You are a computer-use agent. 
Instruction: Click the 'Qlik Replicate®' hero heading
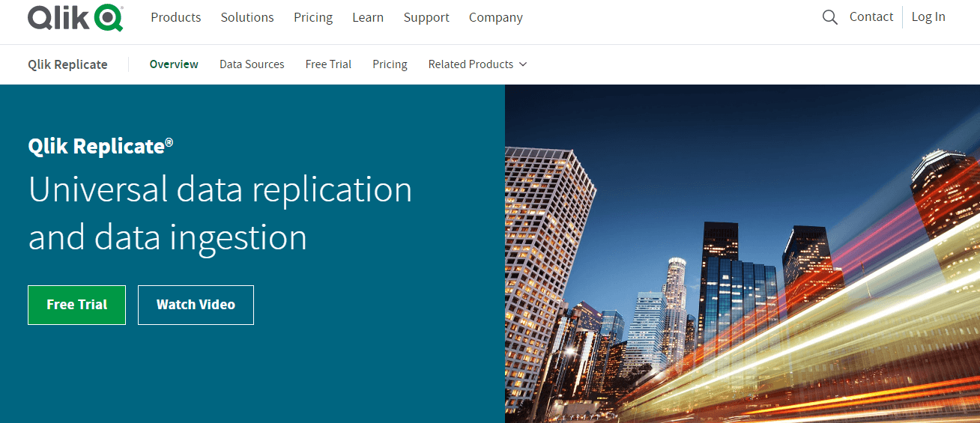tap(100, 146)
